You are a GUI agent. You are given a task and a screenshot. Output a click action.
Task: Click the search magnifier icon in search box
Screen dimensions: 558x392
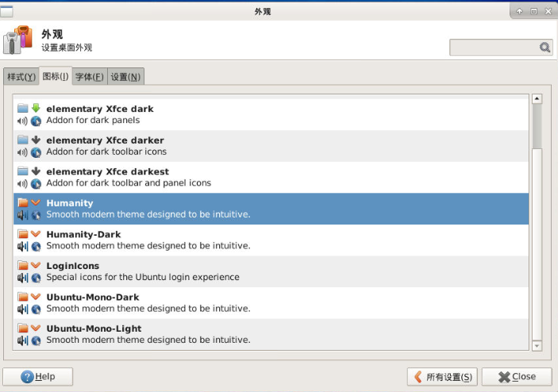tap(545, 48)
